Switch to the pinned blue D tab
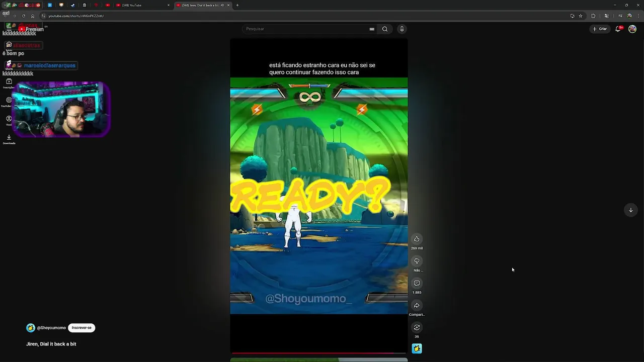The image size is (644, 362). pos(50,5)
